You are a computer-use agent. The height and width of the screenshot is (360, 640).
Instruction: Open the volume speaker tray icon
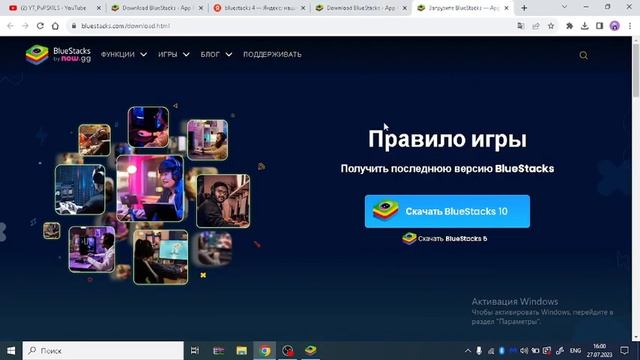[524, 351]
